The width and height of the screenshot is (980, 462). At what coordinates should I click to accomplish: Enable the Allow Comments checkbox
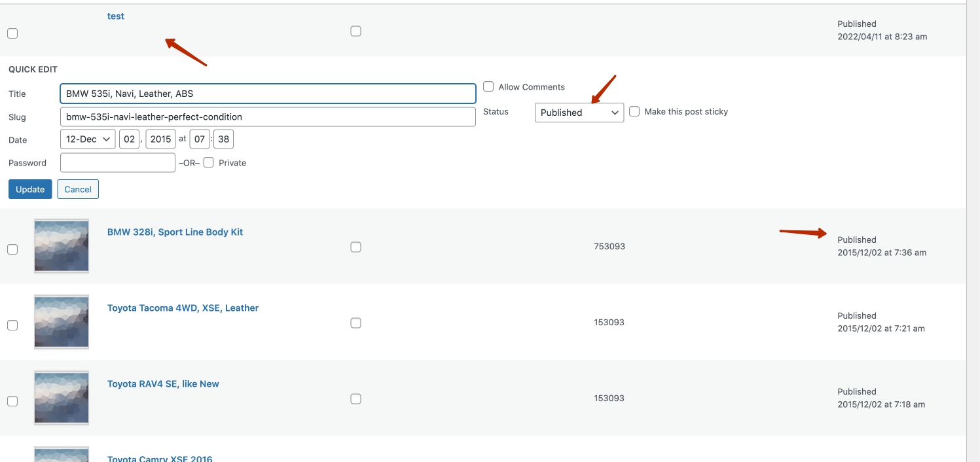(x=488, y=86)
